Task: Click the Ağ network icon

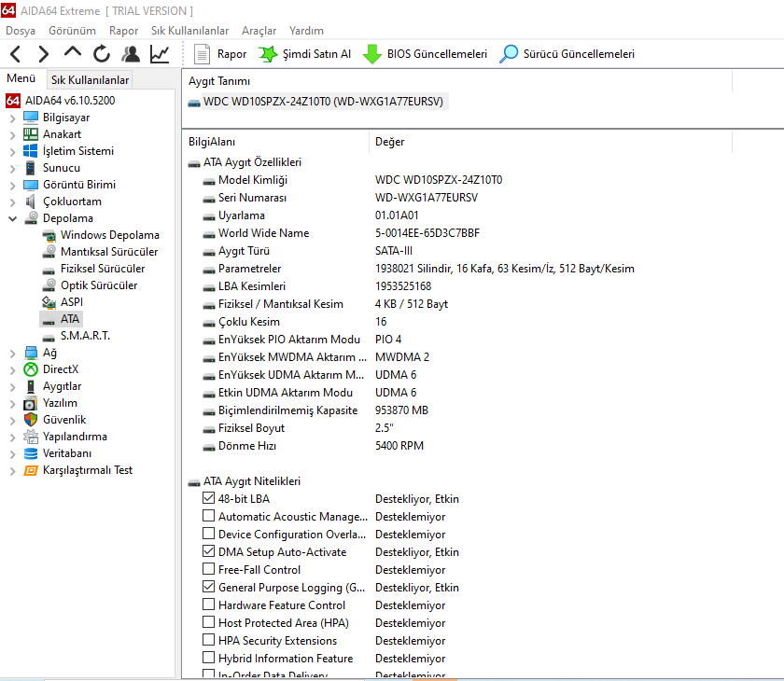Action: click(31, 353)
